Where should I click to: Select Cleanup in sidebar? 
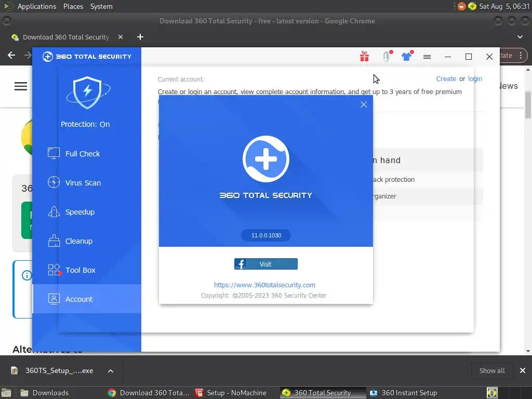[x=87, y=241]
